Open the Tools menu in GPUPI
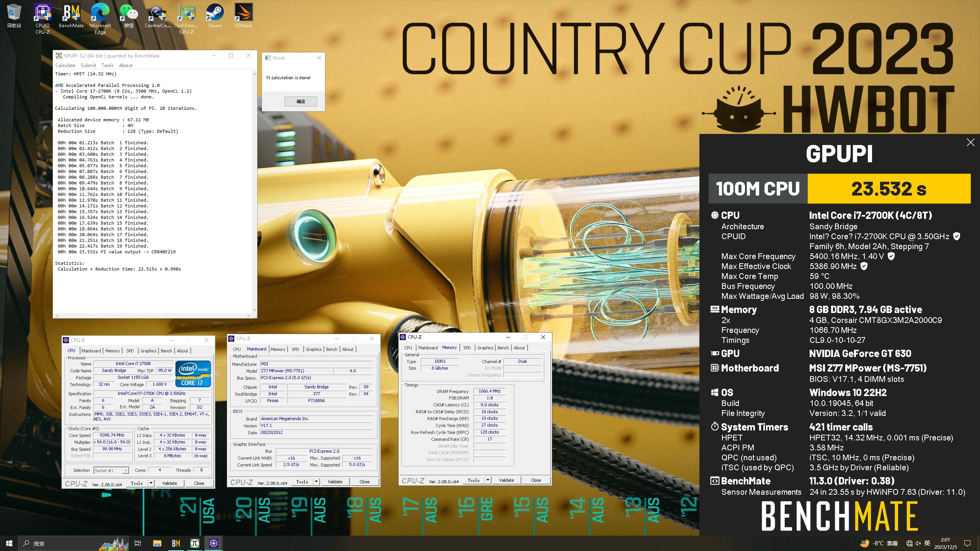This screenshot has height=551, width=980. coord(107,65)
